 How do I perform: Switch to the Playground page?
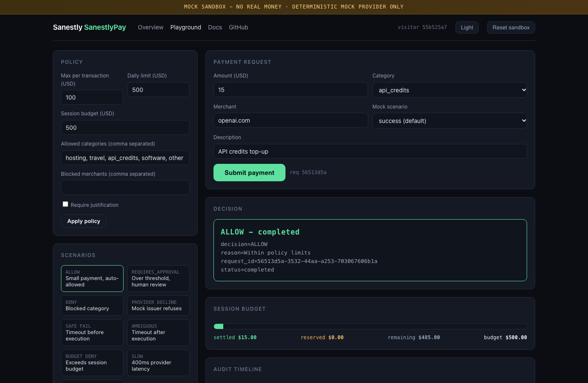pos(186,27)
